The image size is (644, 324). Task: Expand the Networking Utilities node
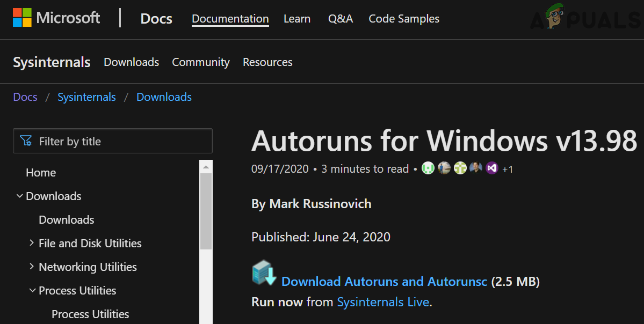tap(32, 267)
